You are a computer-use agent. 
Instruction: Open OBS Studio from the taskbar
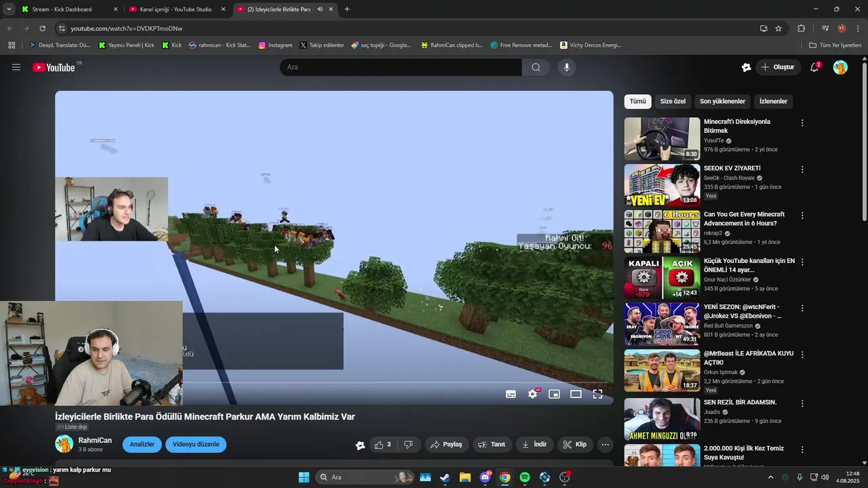(x=565, y=477)
